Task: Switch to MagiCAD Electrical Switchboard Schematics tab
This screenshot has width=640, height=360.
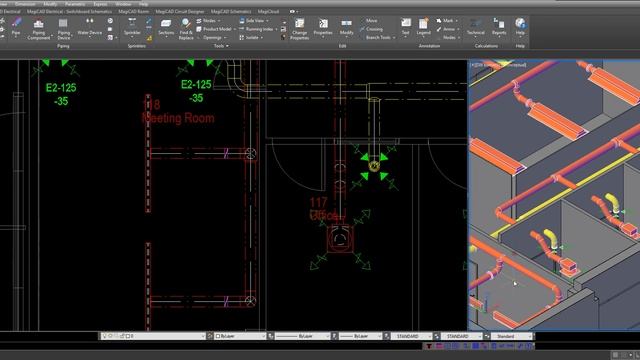Action: tap(69, 11)
